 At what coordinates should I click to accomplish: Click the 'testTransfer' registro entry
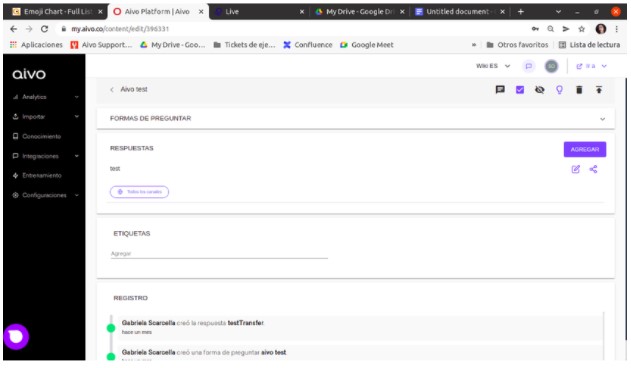[245, 323]
